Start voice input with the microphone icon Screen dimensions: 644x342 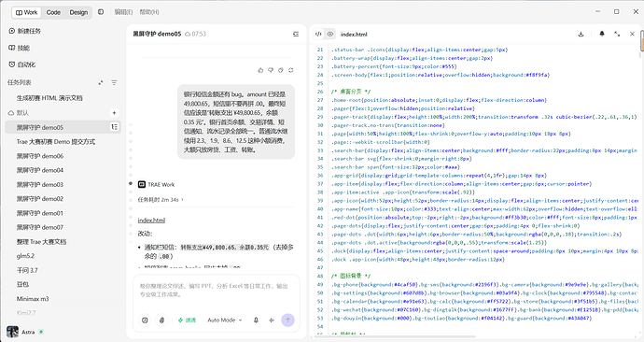256,320
